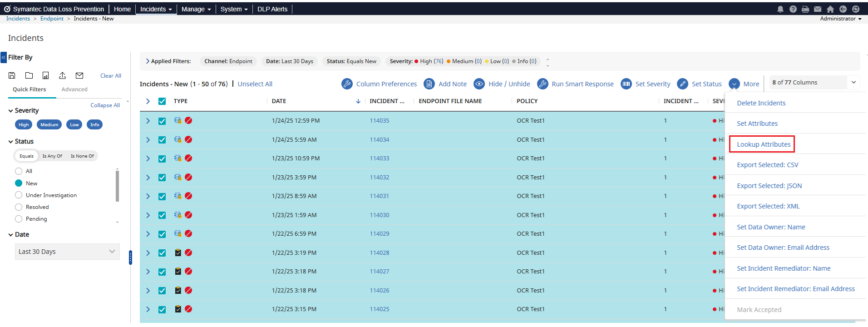The width and height of the screenshot is (868, 327).
Task: Choose Lookup Attributes from the More menu
Action: coord(764,144)
